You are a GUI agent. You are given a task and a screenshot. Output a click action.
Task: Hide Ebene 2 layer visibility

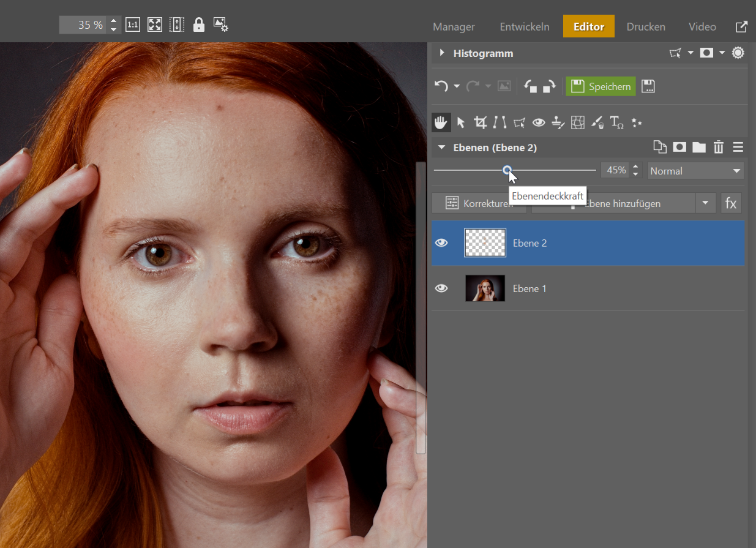(441, 243)
